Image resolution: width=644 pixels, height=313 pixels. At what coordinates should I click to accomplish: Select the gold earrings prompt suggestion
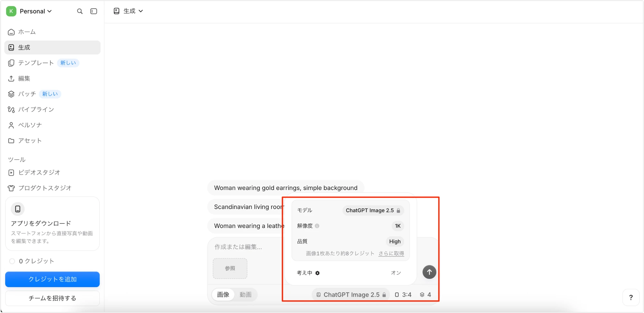point(286,188)
